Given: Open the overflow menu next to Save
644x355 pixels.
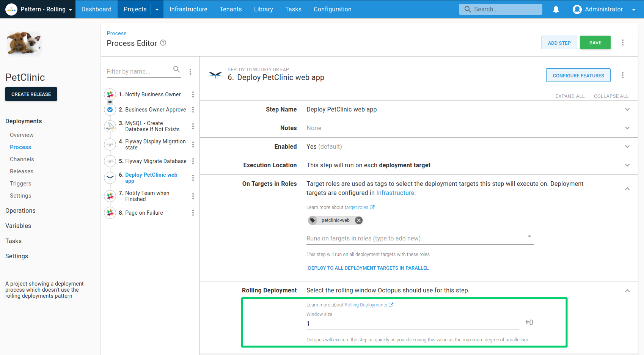Looking at the screenshot, I should click(622, 42).
